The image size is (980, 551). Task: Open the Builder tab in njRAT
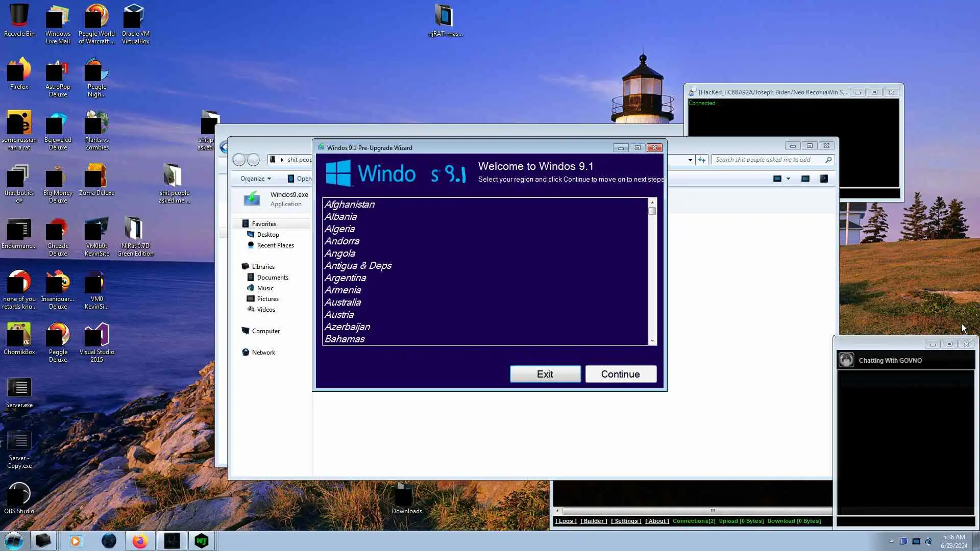click(x=594, y=521)
